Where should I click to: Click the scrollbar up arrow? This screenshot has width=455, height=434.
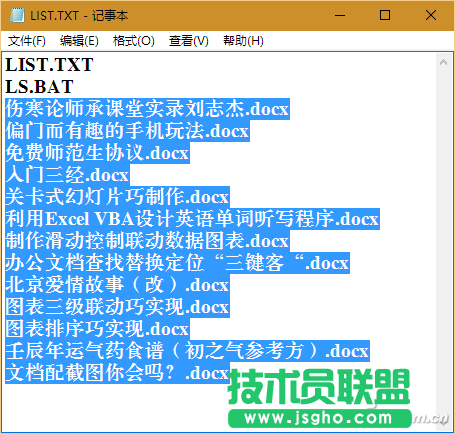click(x=443, y=62)
